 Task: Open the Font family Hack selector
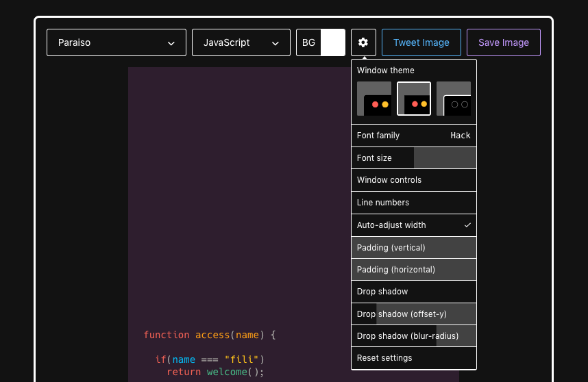(x=414, y=136)
